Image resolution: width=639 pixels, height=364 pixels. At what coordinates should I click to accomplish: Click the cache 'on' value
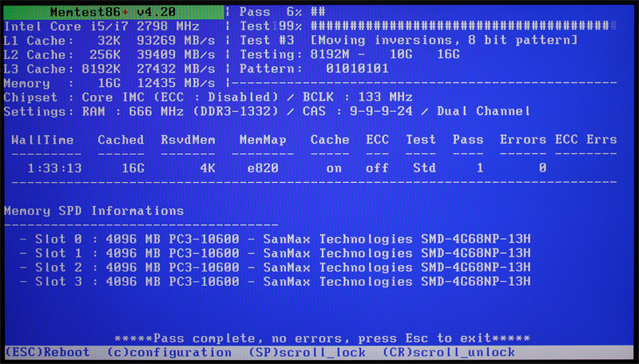point(334,168)
